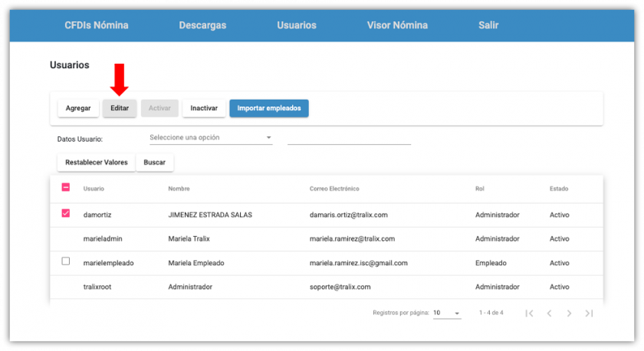Image resolution: width=644 pixels, height=351 pixels.
Task: Open the CFDIs Nómina menu
Action: pos(96,25)
